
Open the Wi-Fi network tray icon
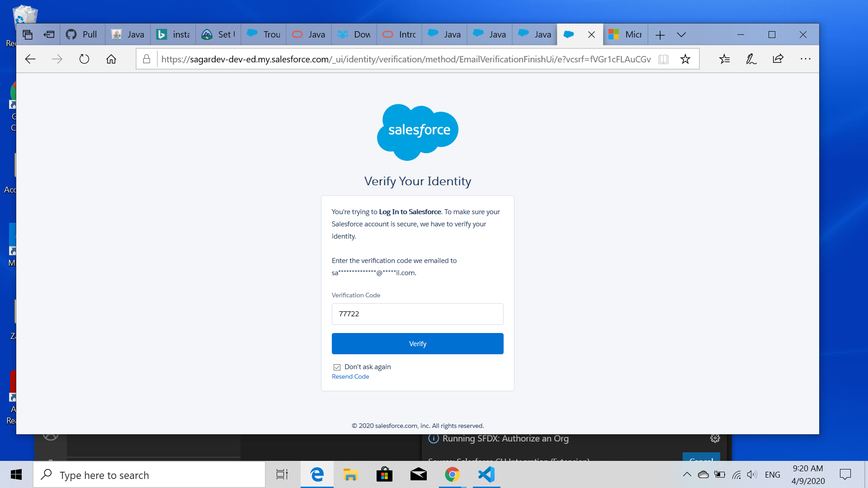click(x=736, y=474)
